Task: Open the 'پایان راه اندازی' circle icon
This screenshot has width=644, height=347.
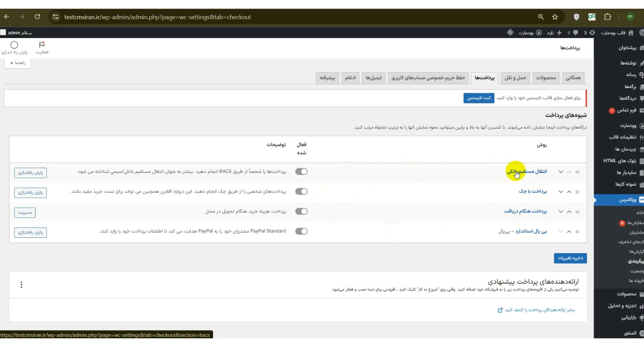Action: (x=14, y=48)
